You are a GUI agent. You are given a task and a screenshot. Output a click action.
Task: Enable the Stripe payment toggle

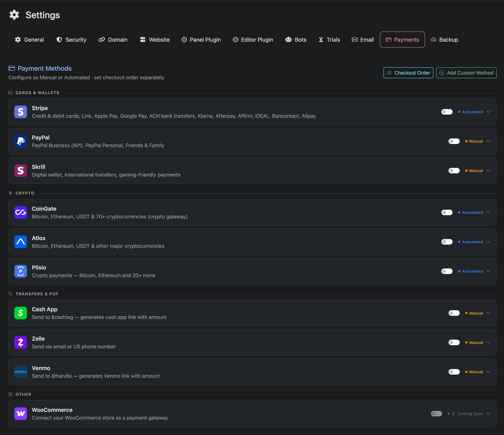click(447, 112)
